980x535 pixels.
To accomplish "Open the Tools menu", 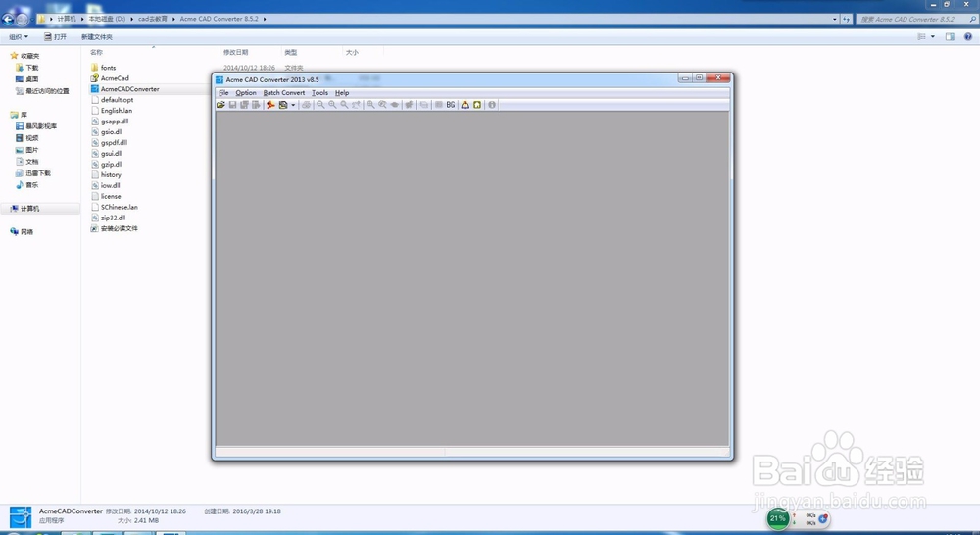I will click(319, 92).
